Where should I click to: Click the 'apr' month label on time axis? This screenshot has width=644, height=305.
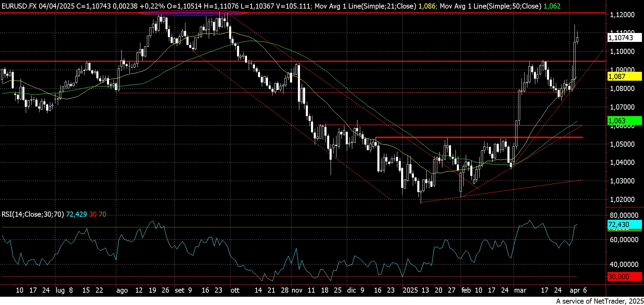coord(575,291)
